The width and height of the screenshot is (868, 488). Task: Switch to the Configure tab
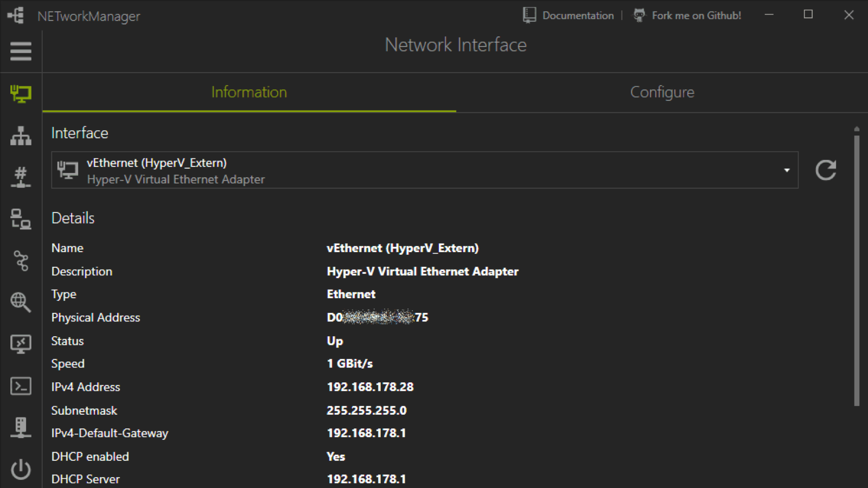(662, 92)
